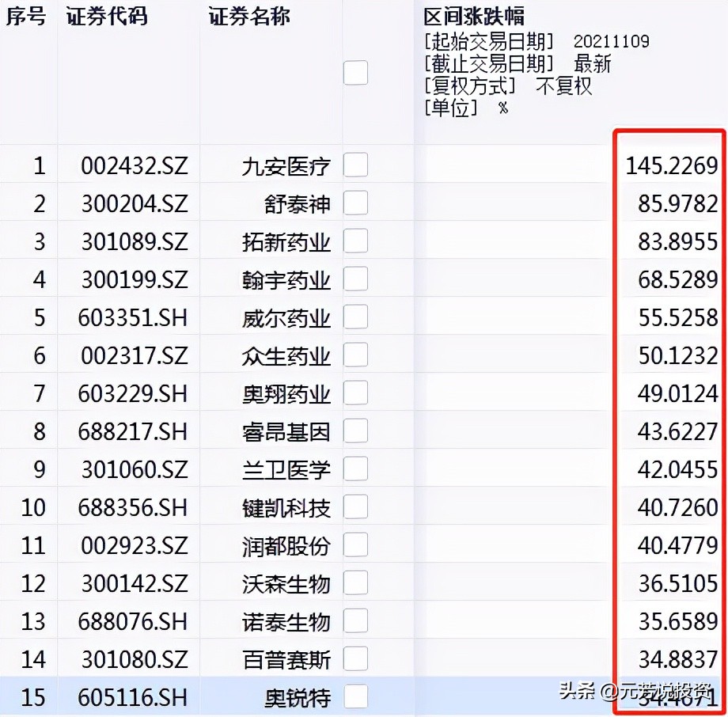Screen dimensions: 728x717
Task: Check the box for 威尔药业
Action: pos(355,317)
